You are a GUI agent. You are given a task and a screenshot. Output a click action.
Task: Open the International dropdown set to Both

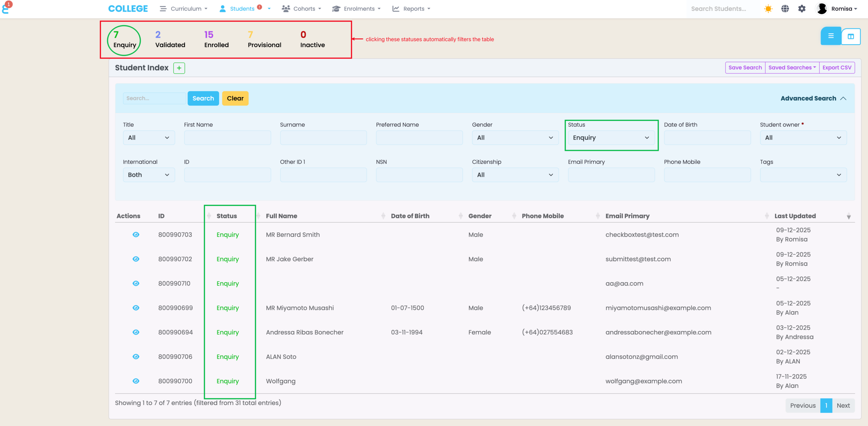click(149, 175)
